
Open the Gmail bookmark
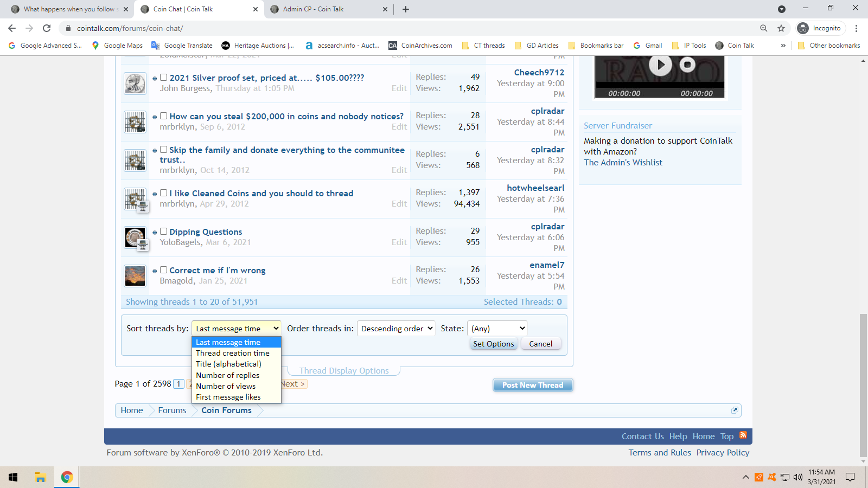tap(648, 46)
